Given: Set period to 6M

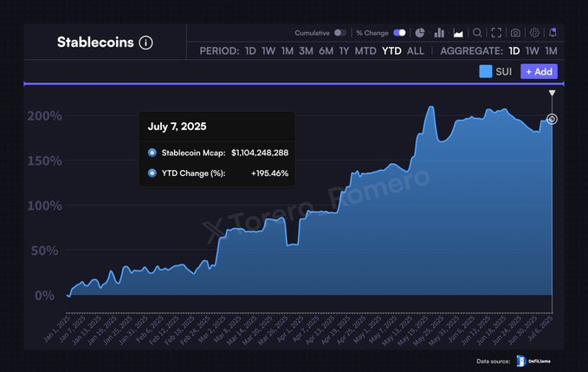Looking at the screenshot, I should coord(326,51).
